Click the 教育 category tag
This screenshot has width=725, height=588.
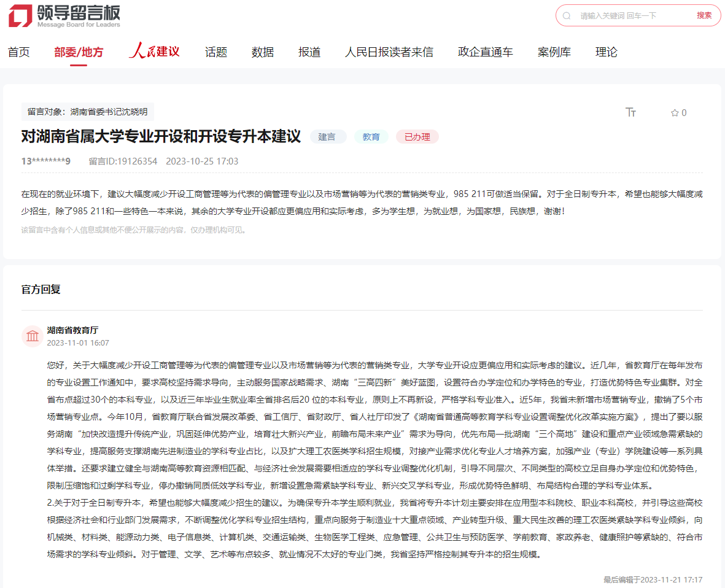pyautogui.click(x=371, y=136)
